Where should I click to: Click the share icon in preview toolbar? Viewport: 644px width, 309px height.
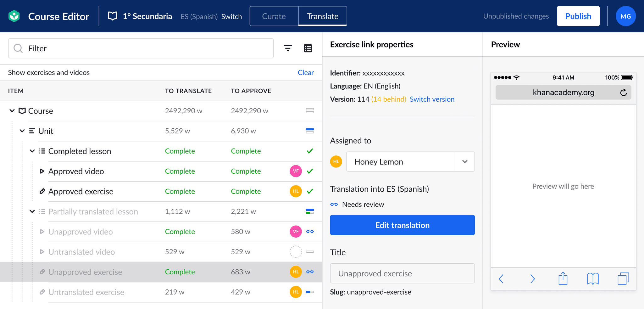coord(563,278)
